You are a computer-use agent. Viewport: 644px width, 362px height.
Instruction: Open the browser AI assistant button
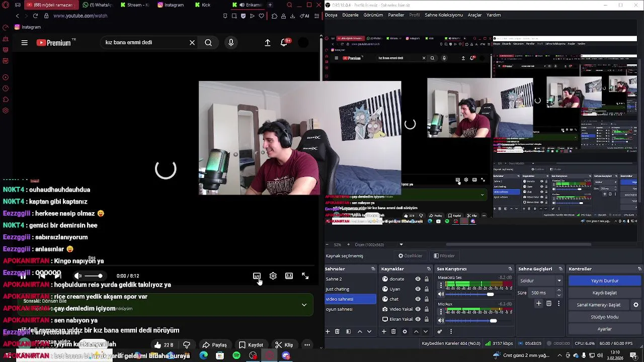pos(304,16)
